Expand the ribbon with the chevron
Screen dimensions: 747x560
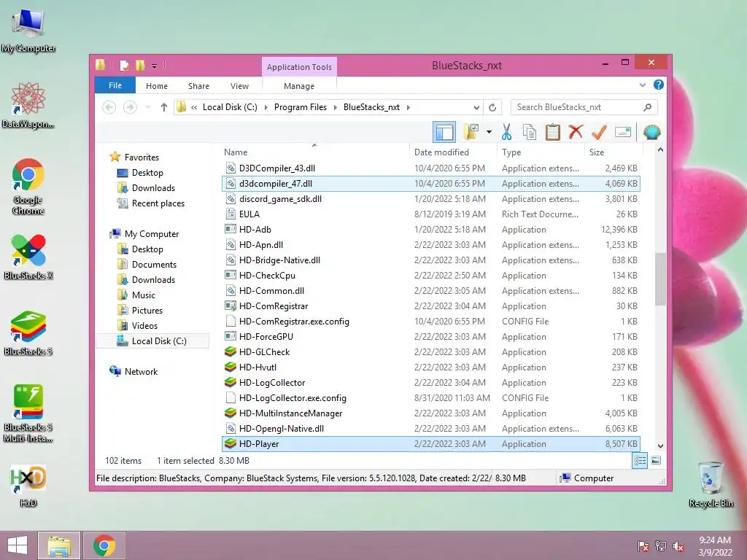642,85
